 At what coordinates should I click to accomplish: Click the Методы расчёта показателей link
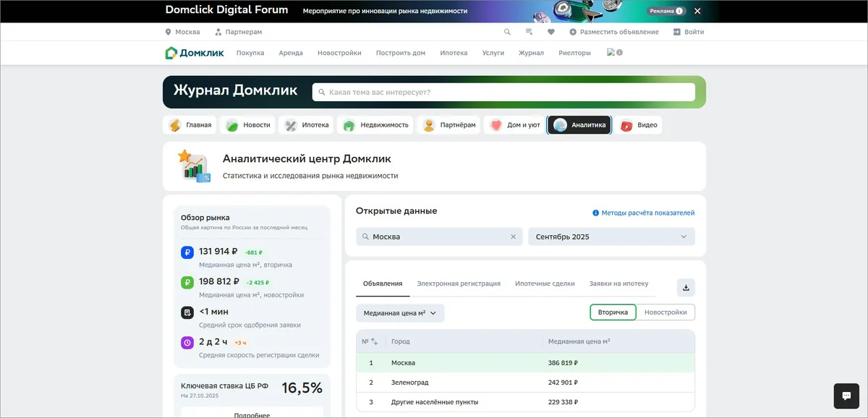click(643, 213)
